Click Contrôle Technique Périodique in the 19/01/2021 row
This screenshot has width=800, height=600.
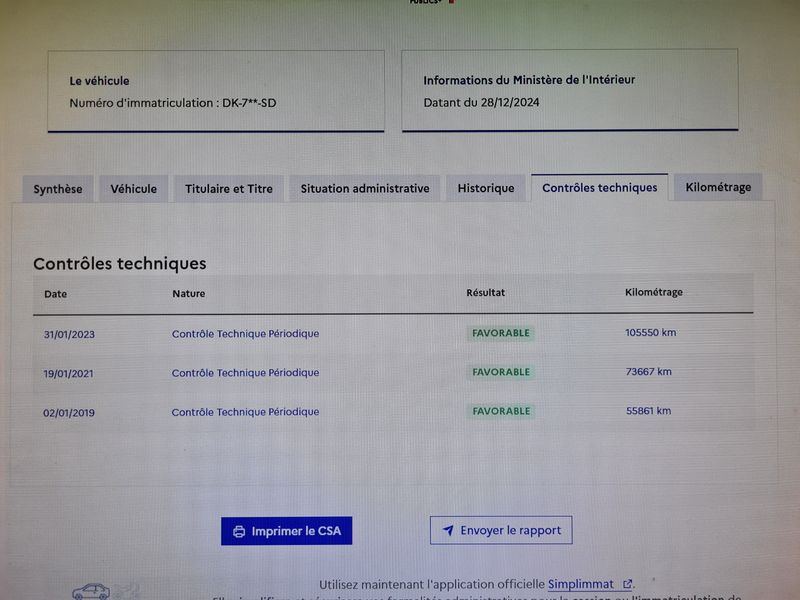coord(245,373)
